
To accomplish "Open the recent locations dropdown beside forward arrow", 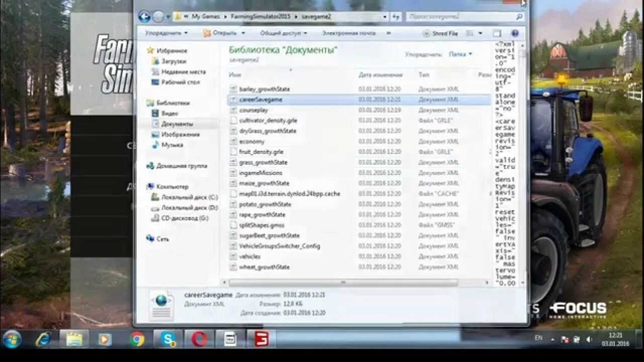I will pyautogui.click(x=168, y=17).
